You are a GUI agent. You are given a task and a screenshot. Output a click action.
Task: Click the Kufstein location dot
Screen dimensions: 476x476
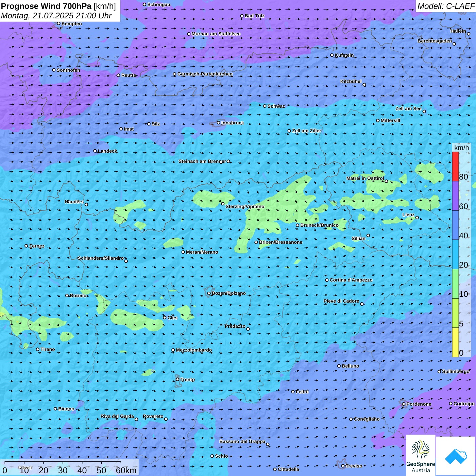tap(332, 55)
